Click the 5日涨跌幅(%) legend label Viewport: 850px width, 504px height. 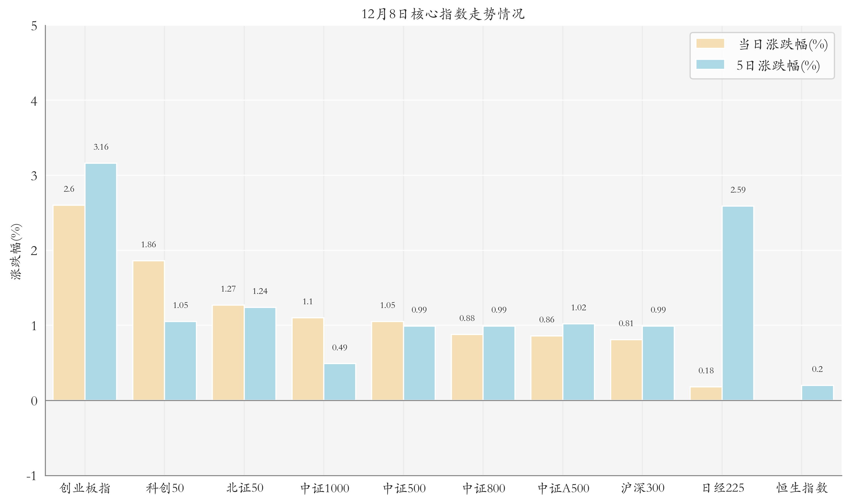(x=778, y=66)
